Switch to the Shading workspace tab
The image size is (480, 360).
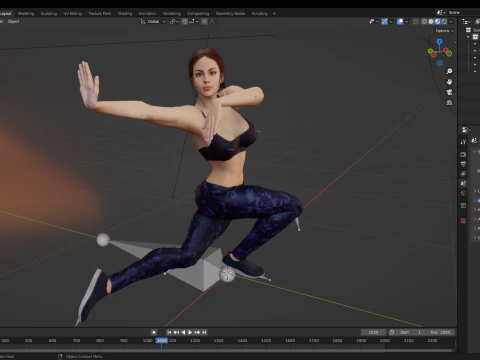[x=125, y=14]
